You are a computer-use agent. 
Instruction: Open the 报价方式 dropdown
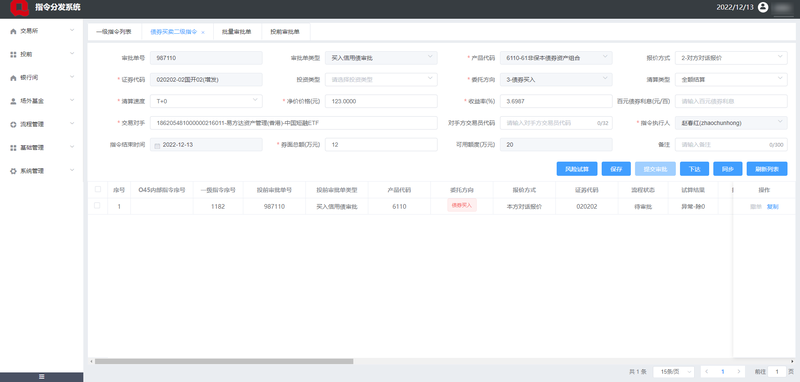731,58
